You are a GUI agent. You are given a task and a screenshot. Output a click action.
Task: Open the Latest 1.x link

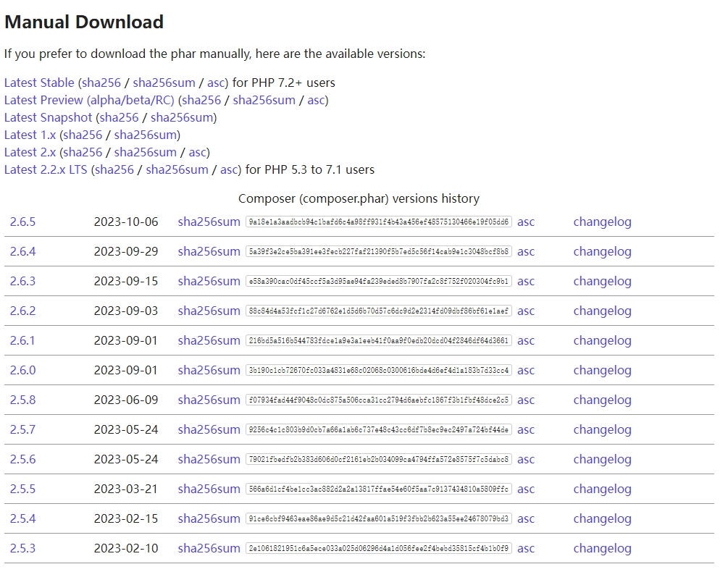click(x=30, y=135)
